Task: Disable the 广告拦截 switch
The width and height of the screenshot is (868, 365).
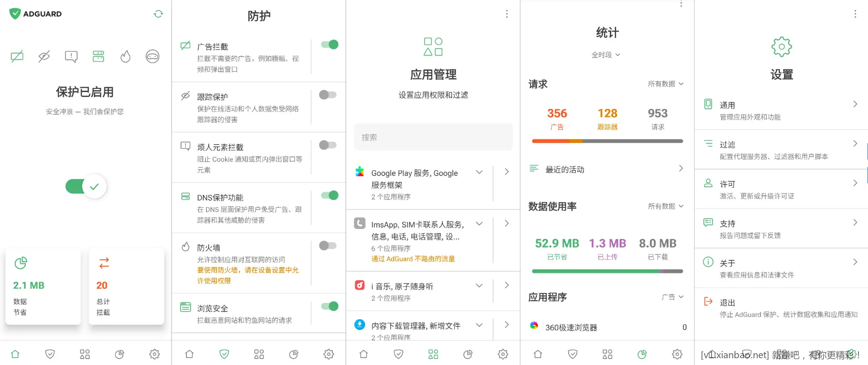Action: pyautogui.click(x=329, y=44)
